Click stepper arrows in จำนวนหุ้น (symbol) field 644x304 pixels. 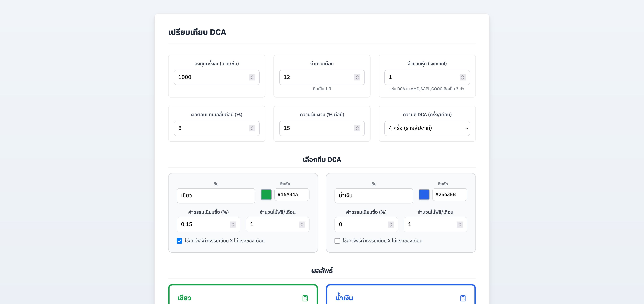click(x=462, y=77)
